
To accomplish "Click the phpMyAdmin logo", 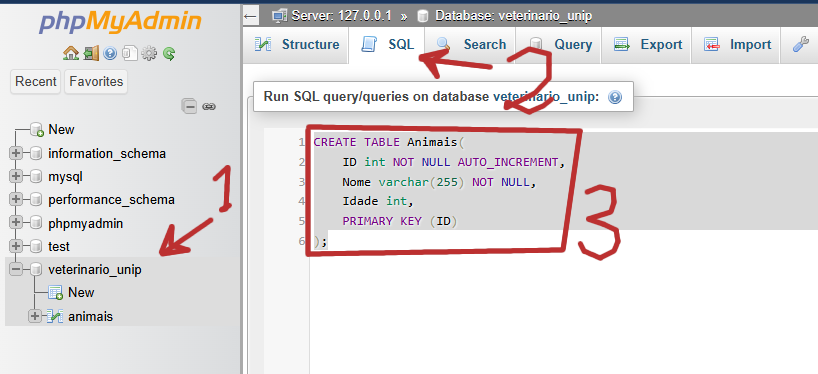I will 120,21.
